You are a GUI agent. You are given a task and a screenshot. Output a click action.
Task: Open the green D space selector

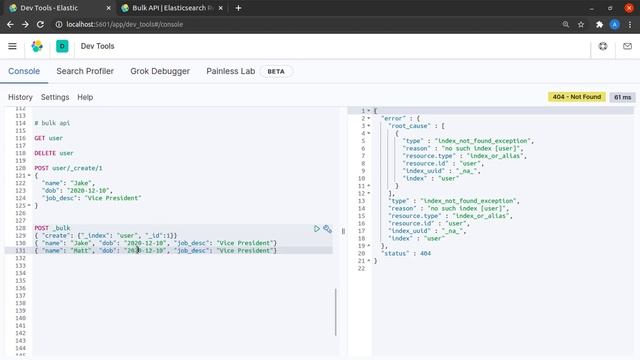62,46
